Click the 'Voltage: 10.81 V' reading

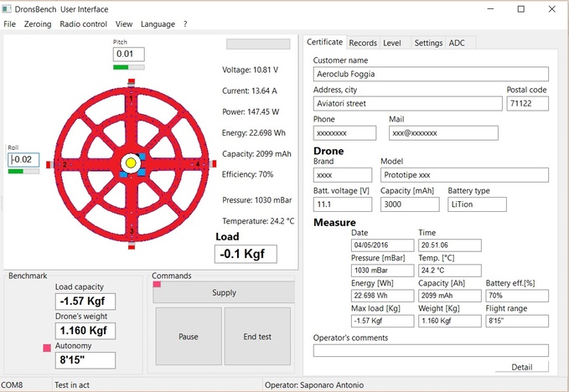point(250,70)
